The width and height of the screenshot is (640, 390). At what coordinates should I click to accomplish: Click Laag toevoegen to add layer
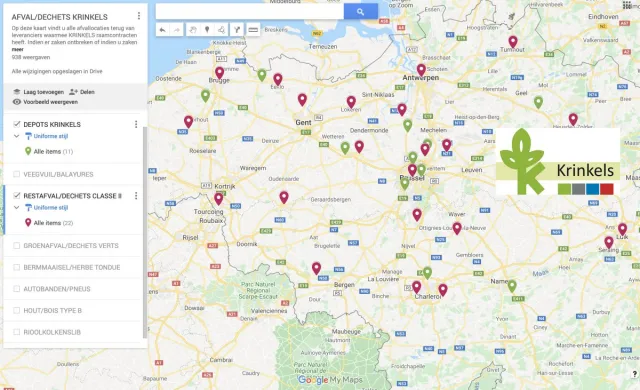tap(38, 92)
